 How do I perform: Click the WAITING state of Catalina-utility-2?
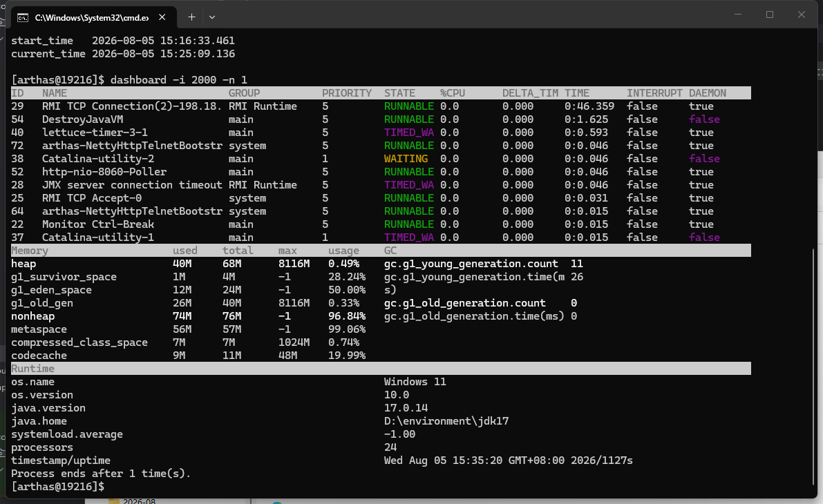(x=406, y=158)
